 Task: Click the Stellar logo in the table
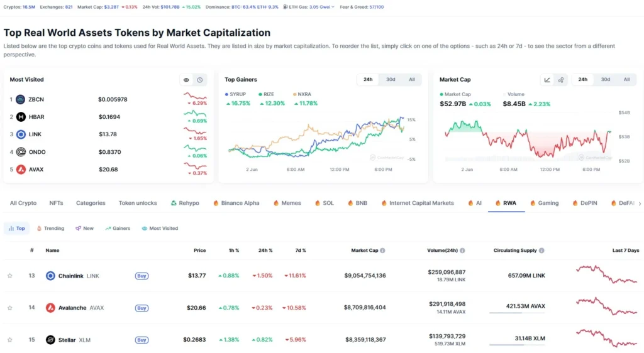click(50, 340)
